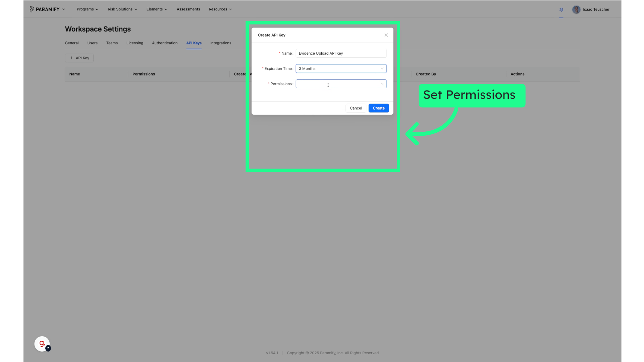Image resolution: width=644 pixels, height=362 pixels.
Task: Expand the Paramify workspace switcher chevron
Action: 64,9
